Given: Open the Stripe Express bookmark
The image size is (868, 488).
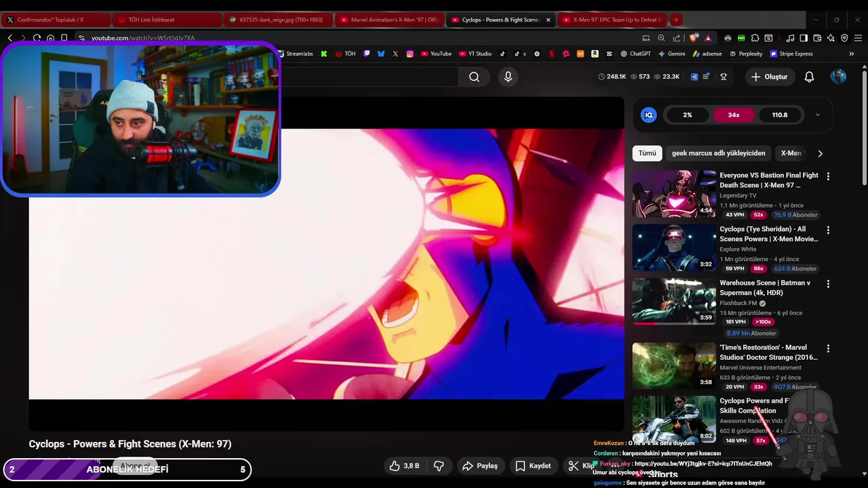Looking at the screenshot, I should click(x=791, y=54).
